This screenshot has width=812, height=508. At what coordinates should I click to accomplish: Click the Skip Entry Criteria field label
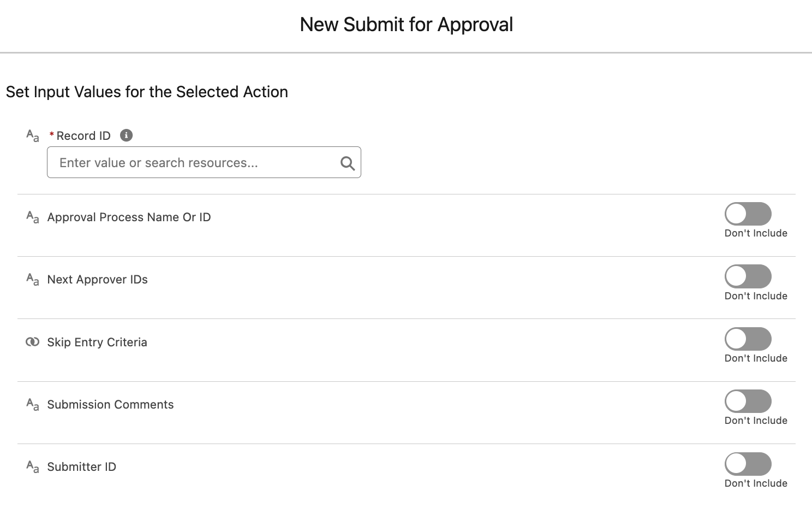(x=97, y=342)
